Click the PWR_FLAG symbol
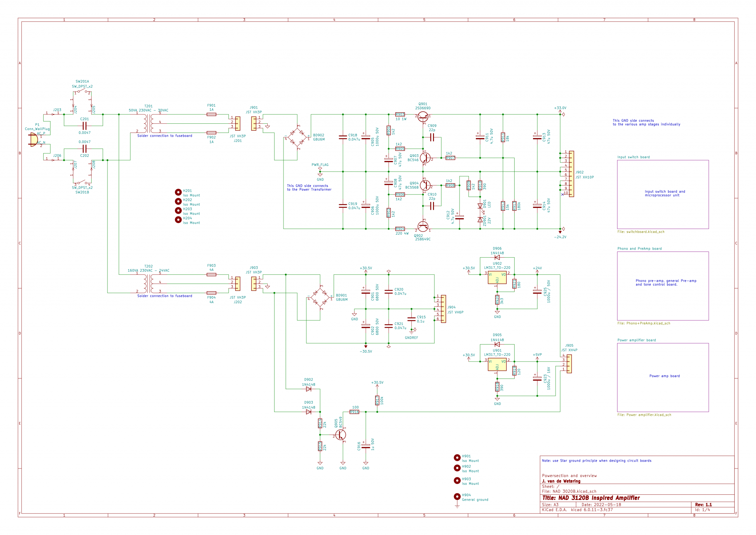The image size is (756, 535). click(x=320, y=168)
